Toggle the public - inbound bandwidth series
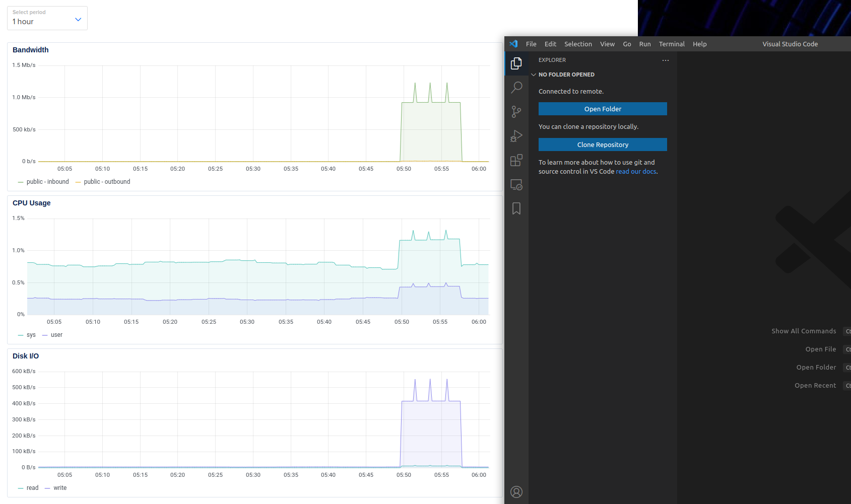The width and height of the screenshot is (851, 504). coord(48,181)
